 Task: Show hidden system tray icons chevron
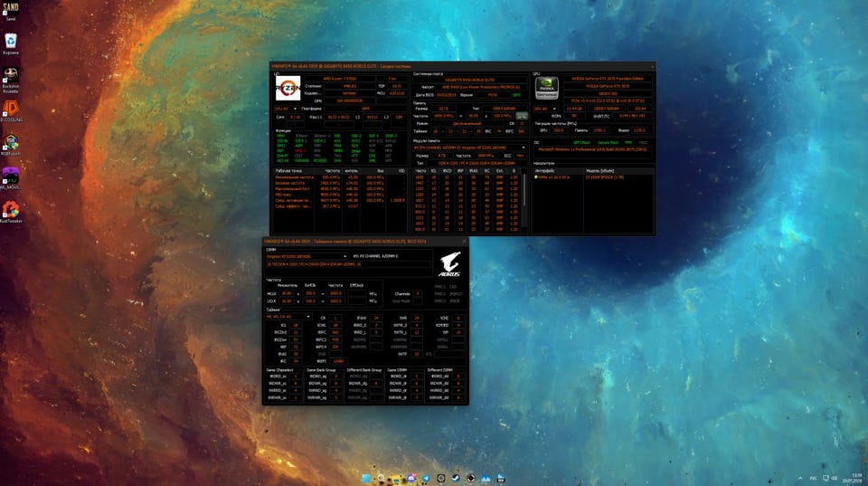click(800, 478)
